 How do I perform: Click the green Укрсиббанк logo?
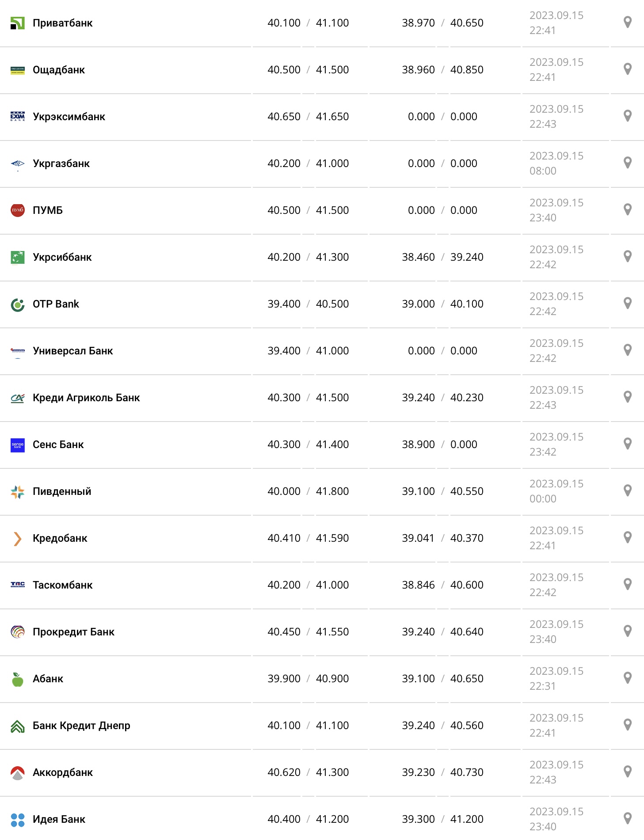[x=17, y=257]
